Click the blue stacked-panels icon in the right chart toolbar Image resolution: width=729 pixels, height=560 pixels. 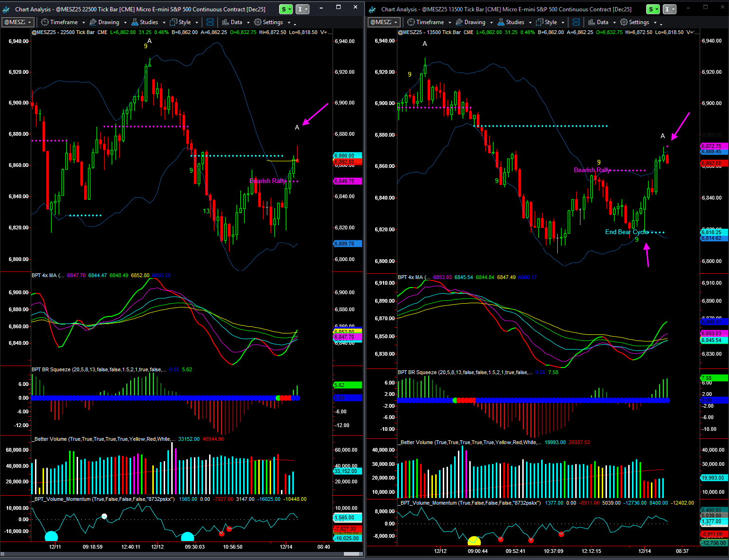[576, 22]
